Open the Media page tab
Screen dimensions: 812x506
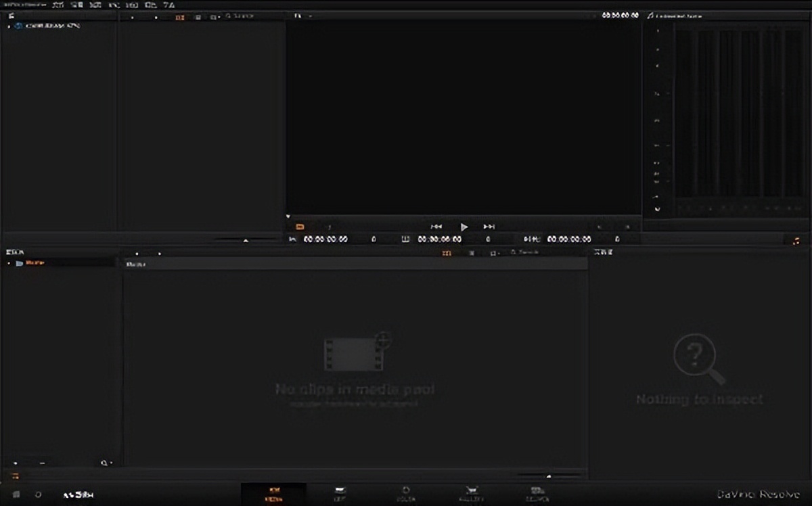coord(274,493)
